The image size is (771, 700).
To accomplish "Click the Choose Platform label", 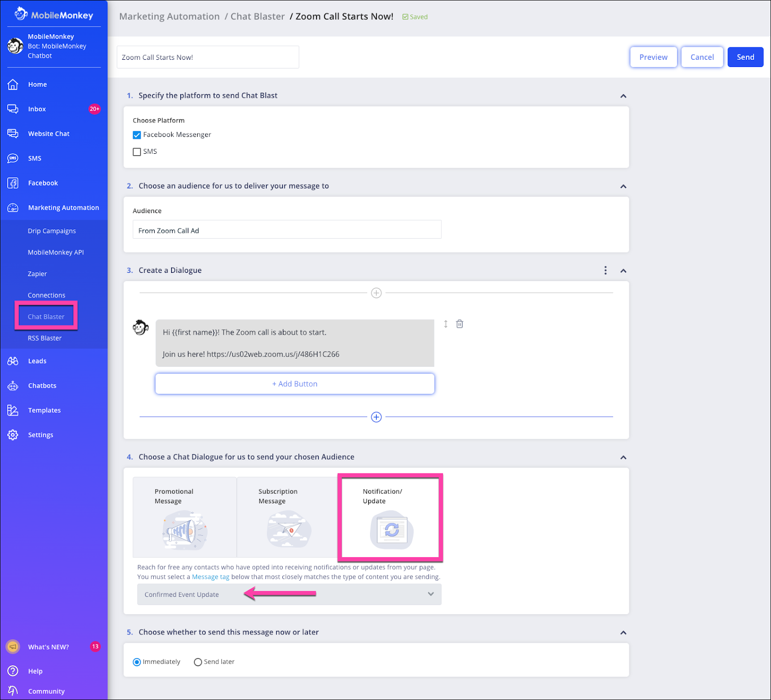I will click(x=159, y=120).
